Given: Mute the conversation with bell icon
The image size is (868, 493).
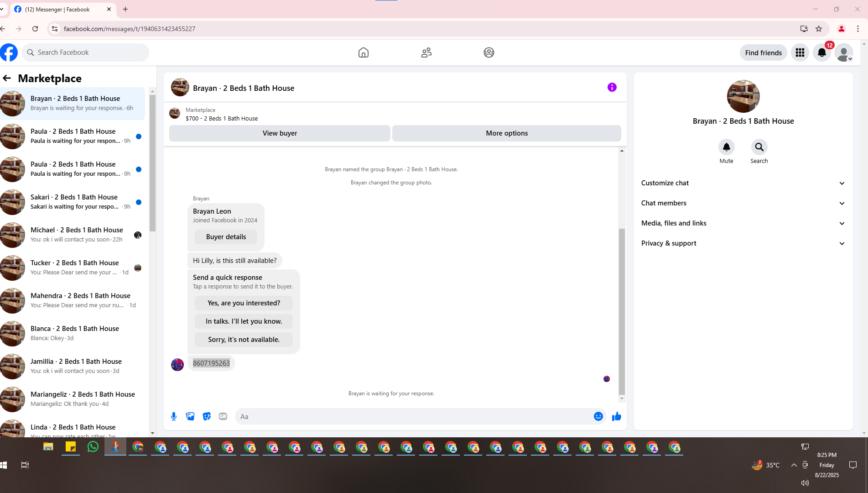Looking at the screenshot, I should tap(727, 147).
